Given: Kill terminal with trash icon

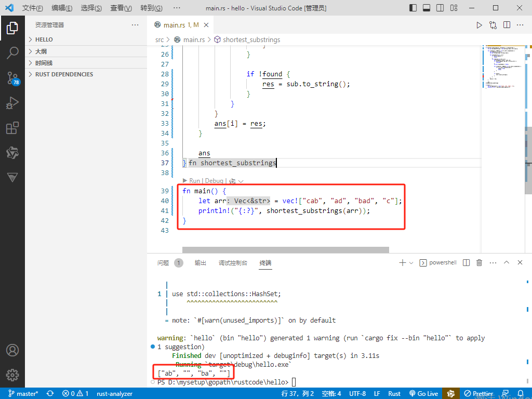Looking at the screenshot, I should (480, 262).
